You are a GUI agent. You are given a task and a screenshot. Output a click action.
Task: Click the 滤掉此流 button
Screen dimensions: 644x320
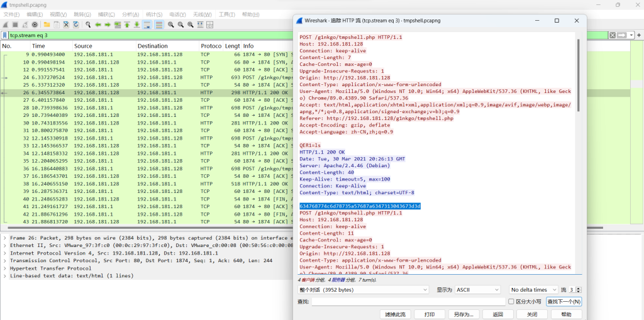[x=395, y=314]
